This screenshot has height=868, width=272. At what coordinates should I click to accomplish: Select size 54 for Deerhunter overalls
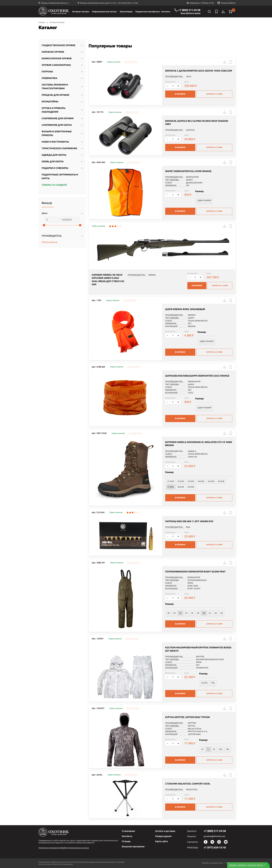pyautogui.click(x=186, y=613)
